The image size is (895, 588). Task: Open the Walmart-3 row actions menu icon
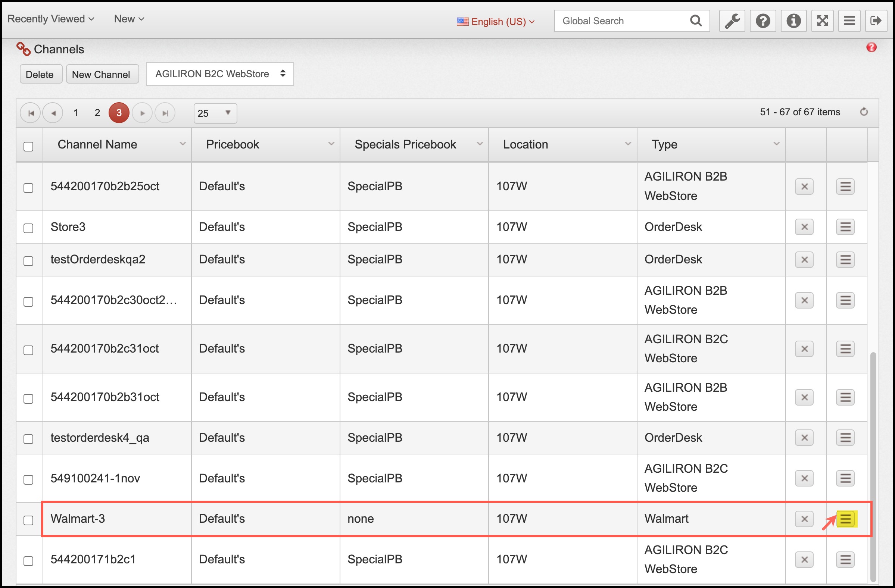coord(845,519)
